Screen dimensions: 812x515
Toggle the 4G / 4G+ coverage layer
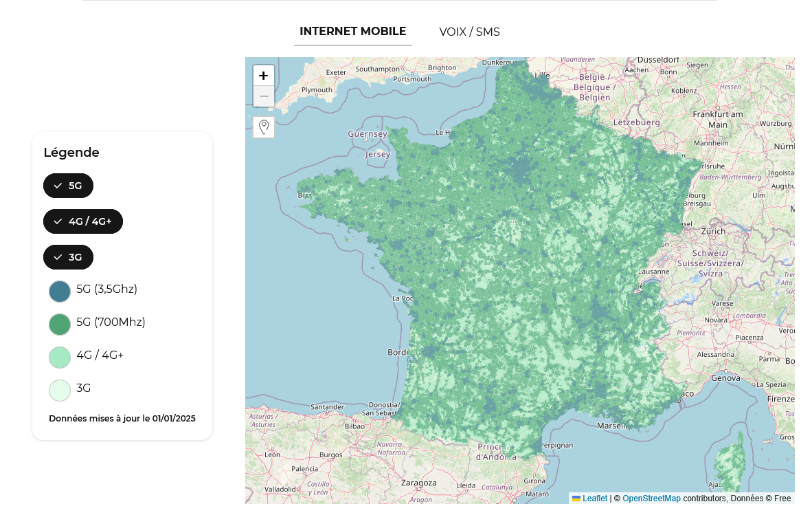[83, 221]
